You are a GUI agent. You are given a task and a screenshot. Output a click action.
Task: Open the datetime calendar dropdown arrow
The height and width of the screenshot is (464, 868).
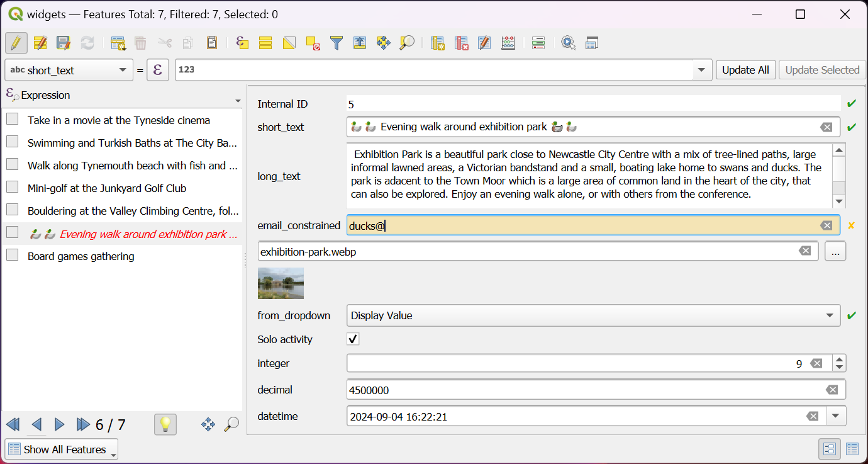pos(836,416)
